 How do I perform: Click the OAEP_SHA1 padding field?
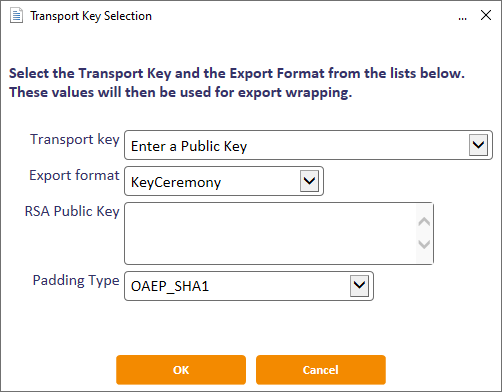[249, 286]
